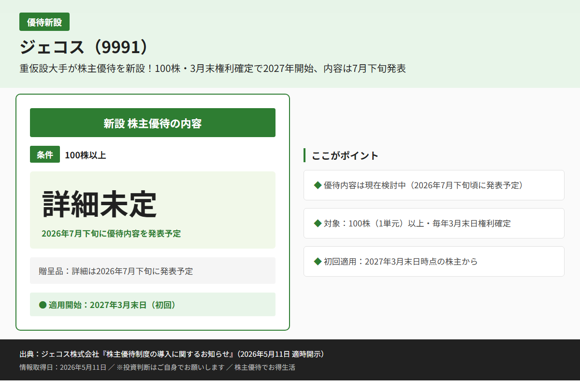This screenshot has width=580, height=392.
Task: Open the 優待内容は現在検討中 point card
Action: [434, 185]
